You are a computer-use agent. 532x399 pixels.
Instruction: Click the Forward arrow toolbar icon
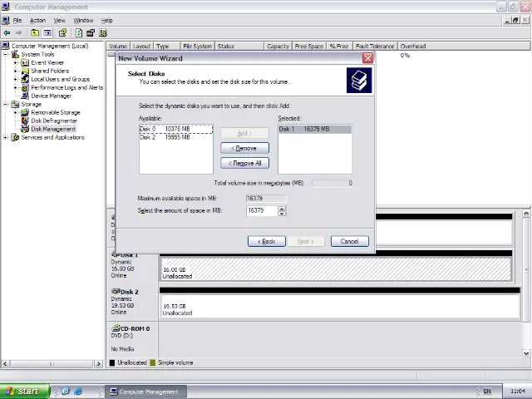[x=18, y=33]
